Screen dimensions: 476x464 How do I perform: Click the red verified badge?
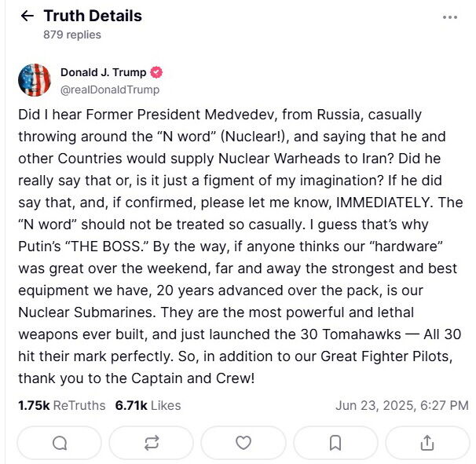(156, 72)
